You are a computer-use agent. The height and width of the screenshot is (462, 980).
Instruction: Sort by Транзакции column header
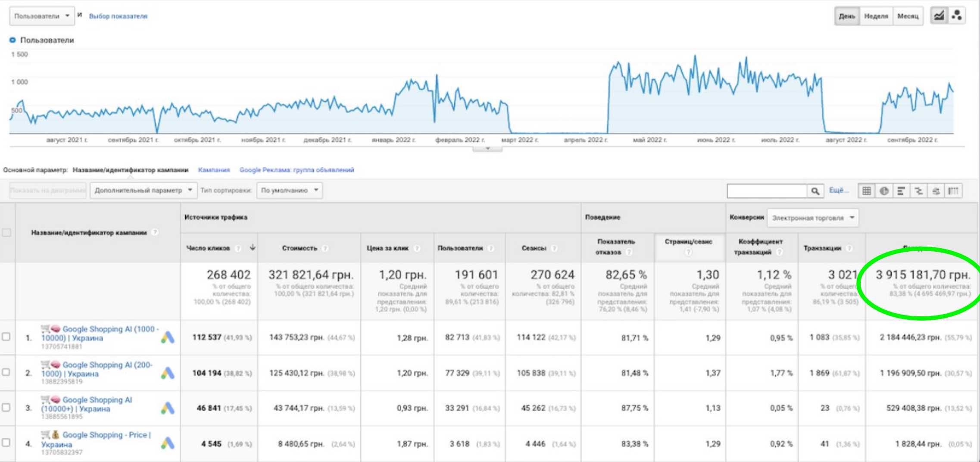pyautogui.click(x=822, y=248)
